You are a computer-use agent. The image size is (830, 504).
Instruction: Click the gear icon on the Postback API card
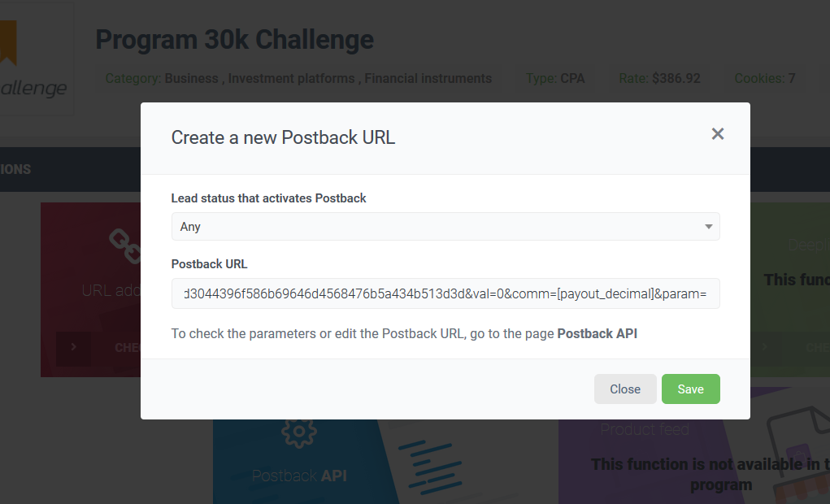(298, 432)
